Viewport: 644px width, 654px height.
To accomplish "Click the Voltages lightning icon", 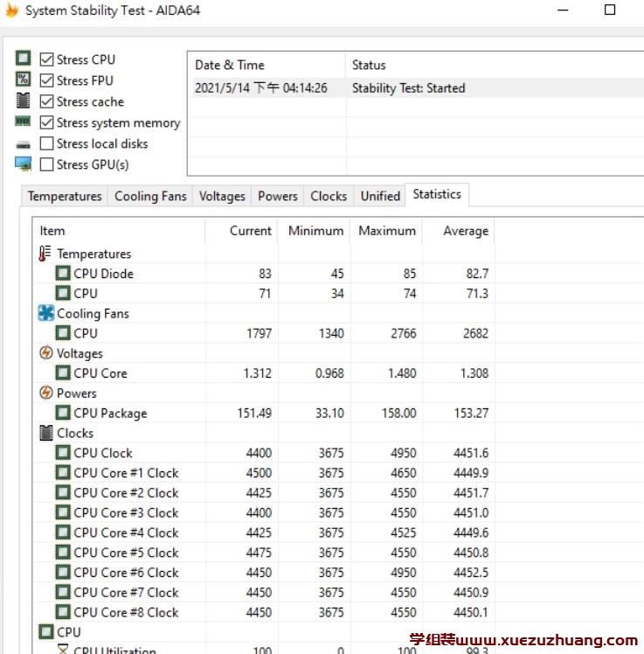I will [45, 353].
